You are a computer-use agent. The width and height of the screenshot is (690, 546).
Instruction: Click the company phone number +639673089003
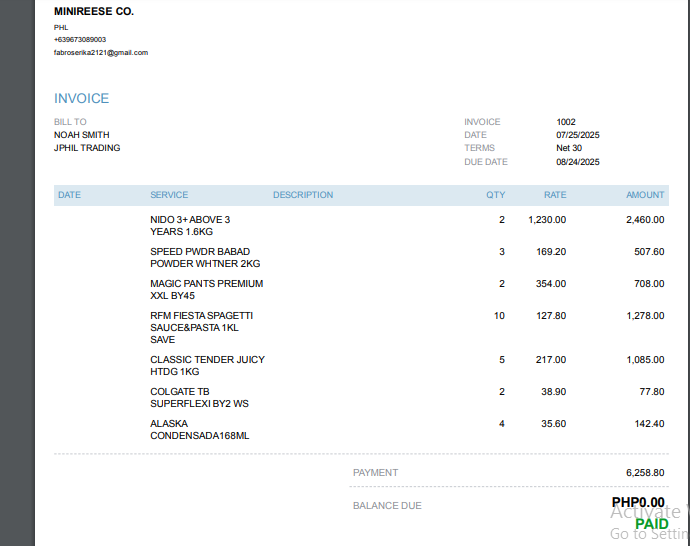[x=80, y=39]
